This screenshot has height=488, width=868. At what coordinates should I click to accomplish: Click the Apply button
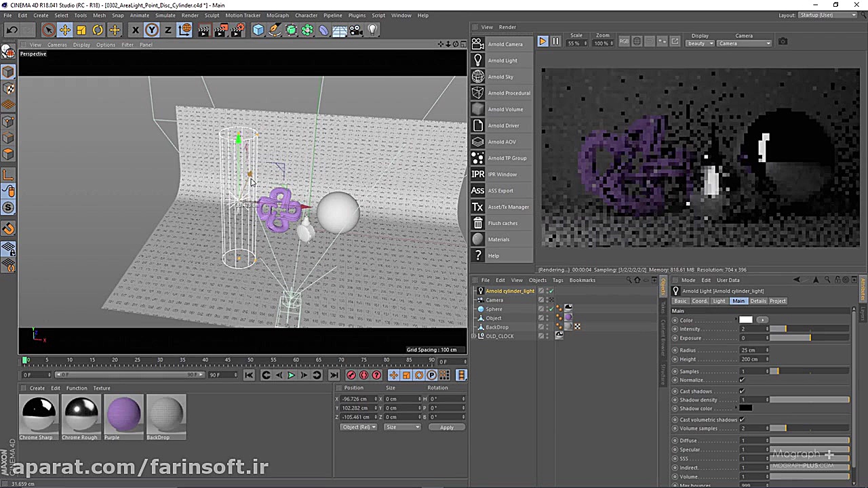coord(446,427)
